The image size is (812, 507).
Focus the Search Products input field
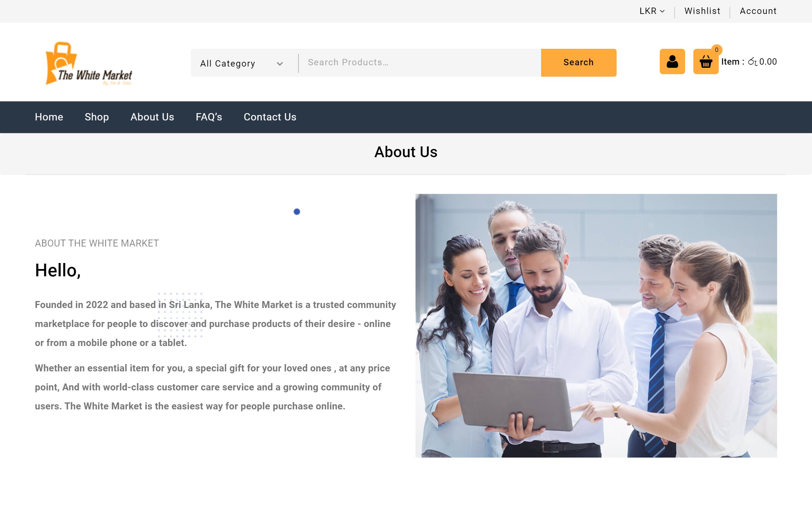(x=419, y=63)
